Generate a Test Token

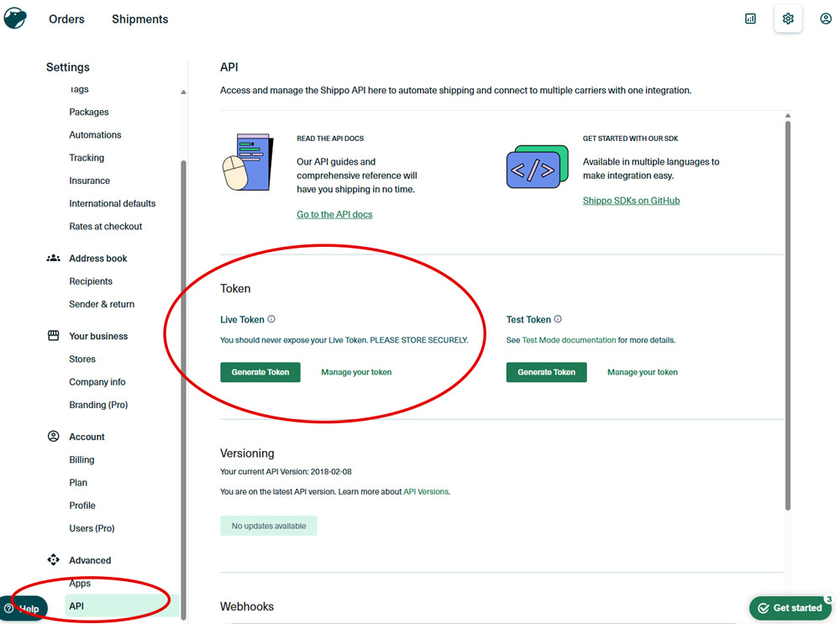click(546, 372)
